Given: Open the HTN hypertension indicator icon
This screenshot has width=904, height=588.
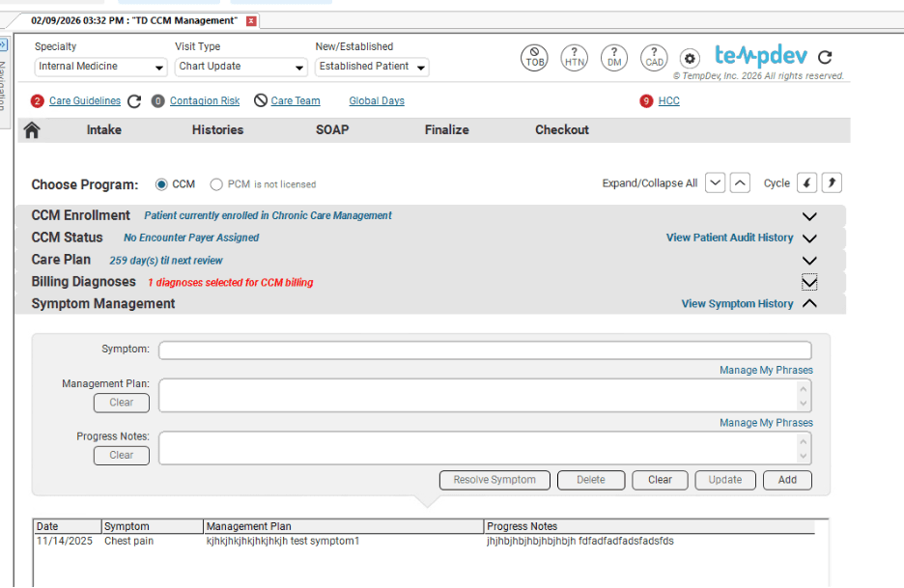Looking at the screenshot, I should (574, 58).
